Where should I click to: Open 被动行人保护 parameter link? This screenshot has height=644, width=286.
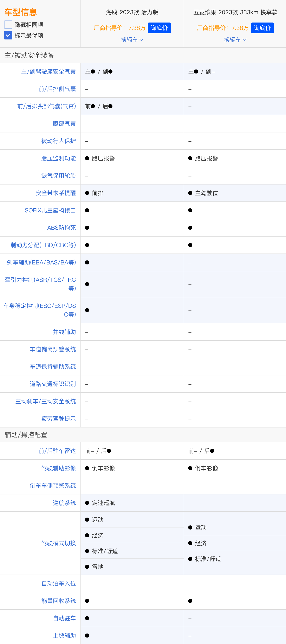click(x=59, y=141)
